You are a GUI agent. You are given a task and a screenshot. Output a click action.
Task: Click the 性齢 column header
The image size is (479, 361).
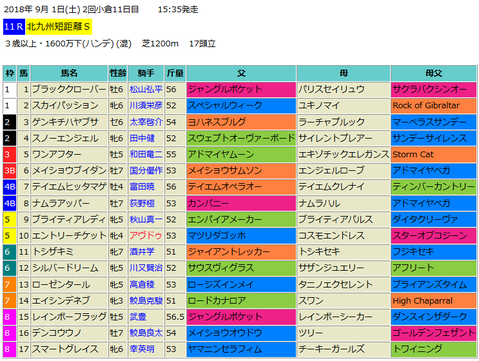tap(118, 73)
